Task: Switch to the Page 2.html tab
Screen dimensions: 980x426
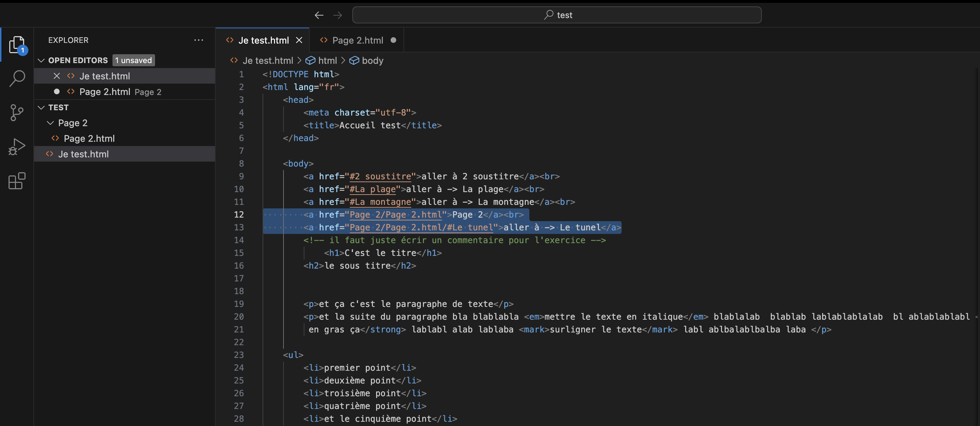Action: coord(357,40)
